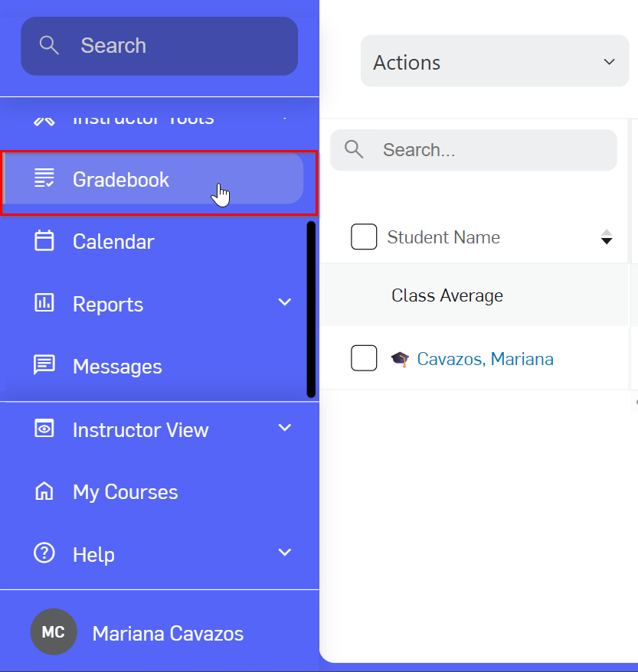Click the Messages chat icon
This screenshot has height=672, width=638.
tap(44, 365)
